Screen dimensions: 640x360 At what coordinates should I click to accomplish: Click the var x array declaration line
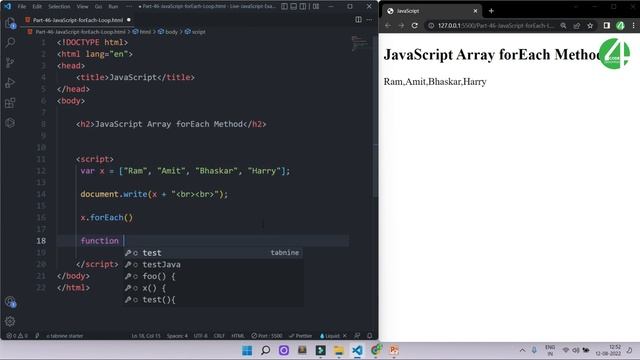click(x=185, y=171)
